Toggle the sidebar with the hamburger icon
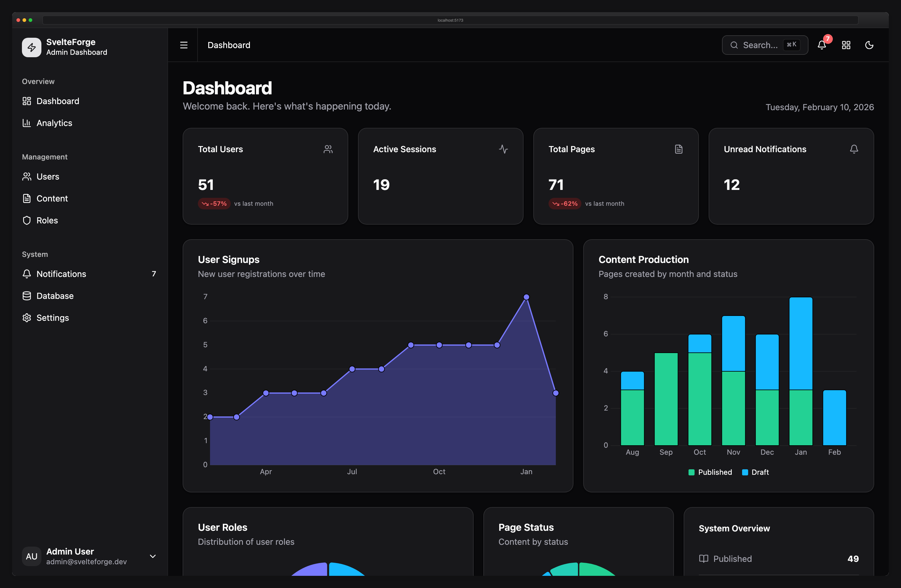 (x=184, y=45)
